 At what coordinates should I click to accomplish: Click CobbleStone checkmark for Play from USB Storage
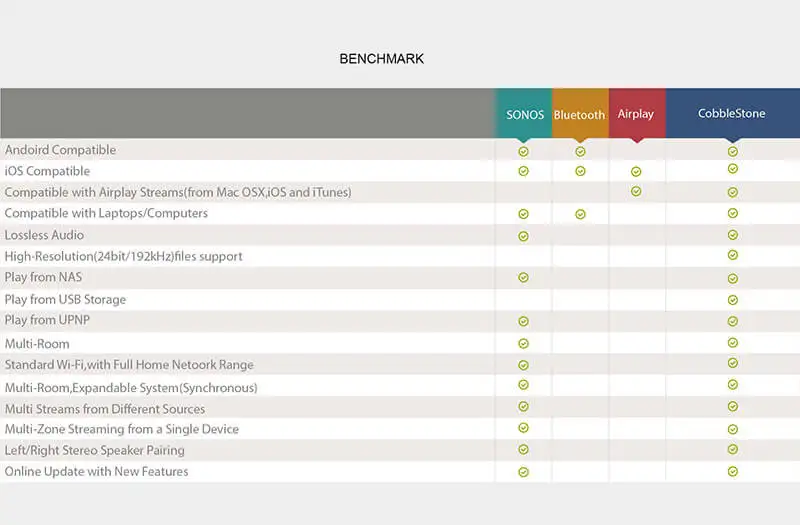point(733,300)
